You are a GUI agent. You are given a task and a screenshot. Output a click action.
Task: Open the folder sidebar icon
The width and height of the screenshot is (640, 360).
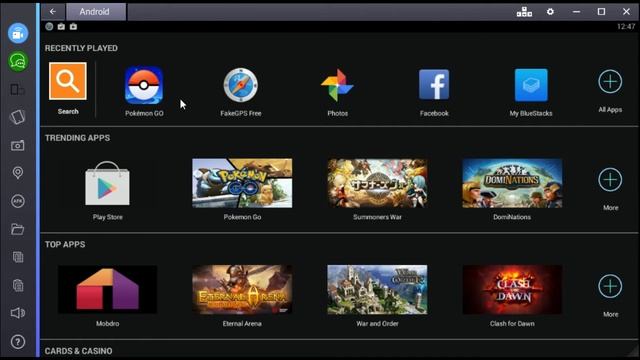(18, 229)
